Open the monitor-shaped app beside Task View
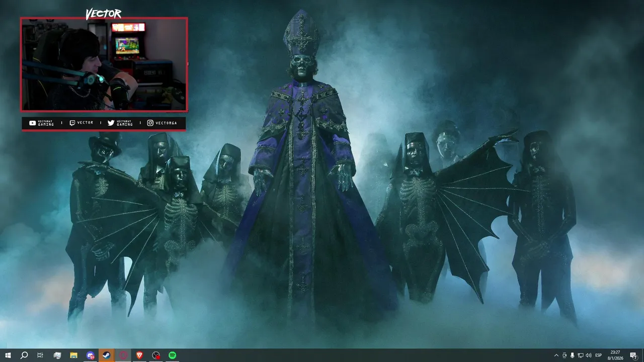 tap(57, 355)
